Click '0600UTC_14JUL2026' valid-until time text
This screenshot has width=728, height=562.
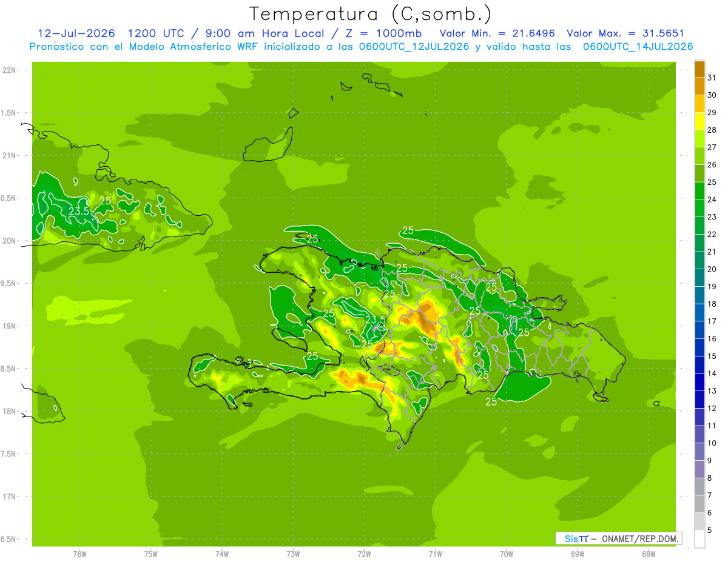pyautogui.click(x=638, y=46)
